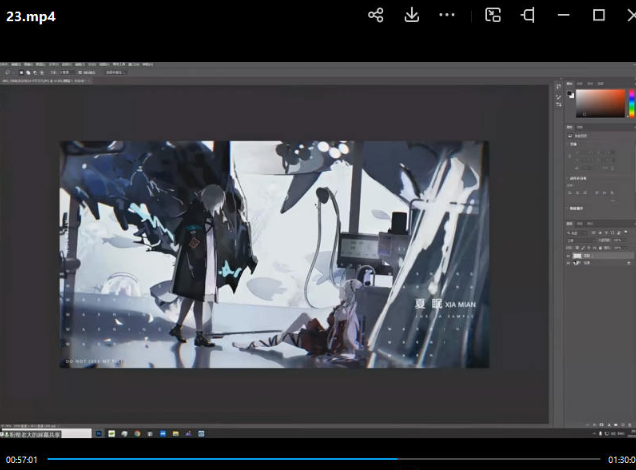Click Add Layer Style fx icon below layers

pos(595,425)
